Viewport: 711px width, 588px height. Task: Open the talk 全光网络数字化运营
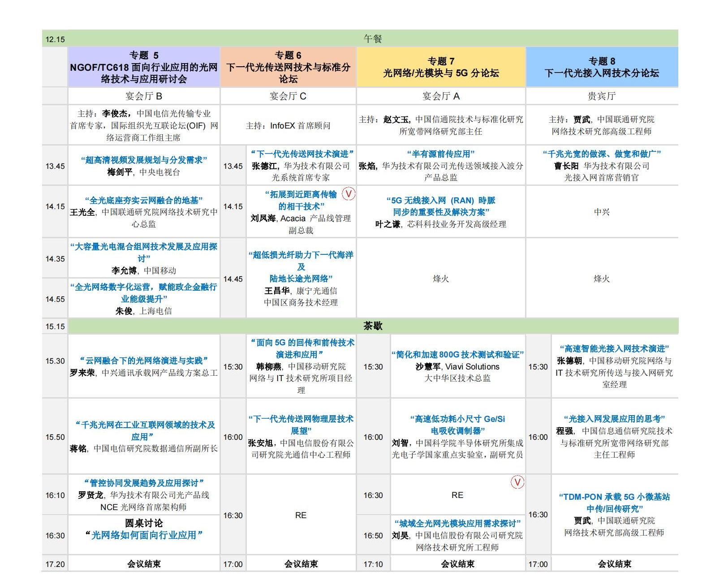144,292
